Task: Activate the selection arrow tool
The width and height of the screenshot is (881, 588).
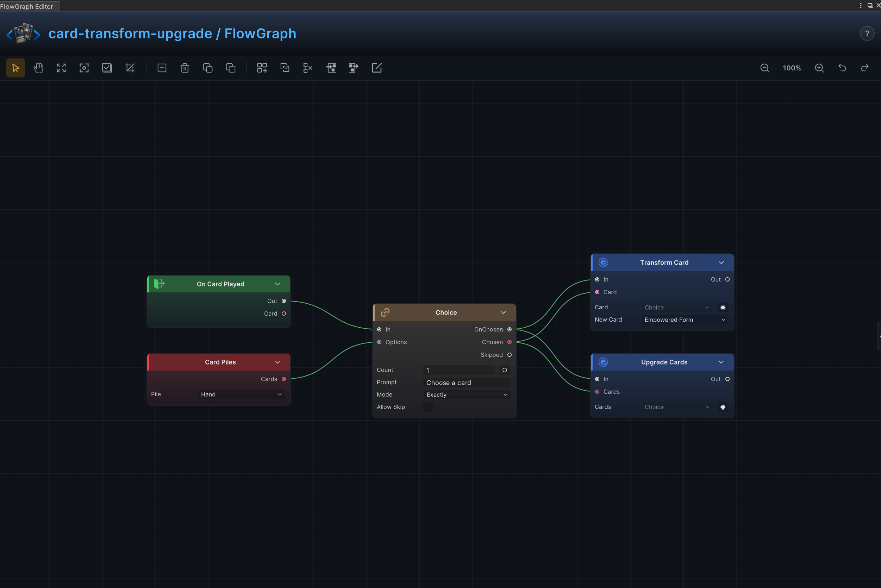Action: pos(15,68)
